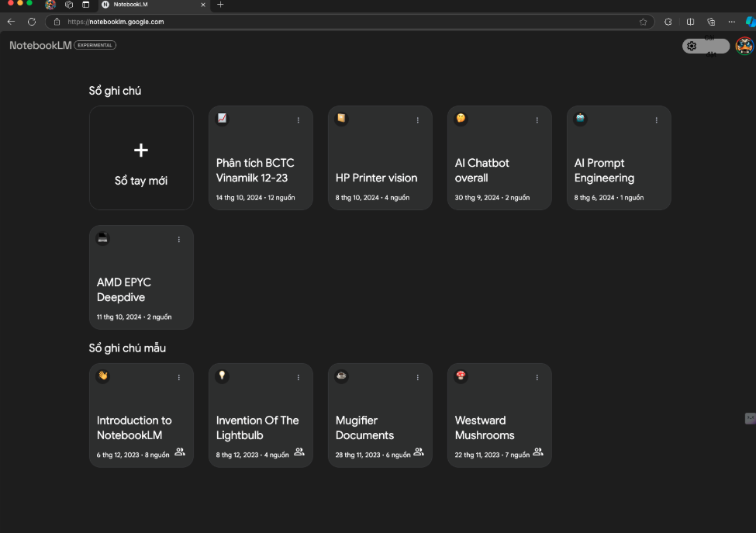This screenshot has width=756, height=533.
Task: Open the three-dot menu on AI Chatbot overall
Action: click(x=537, y=120)
